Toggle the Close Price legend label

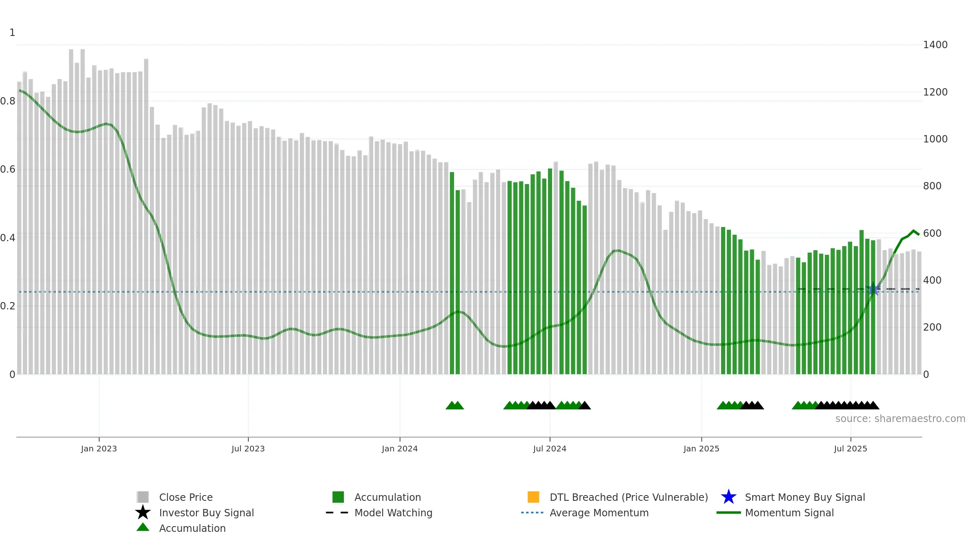186,497
